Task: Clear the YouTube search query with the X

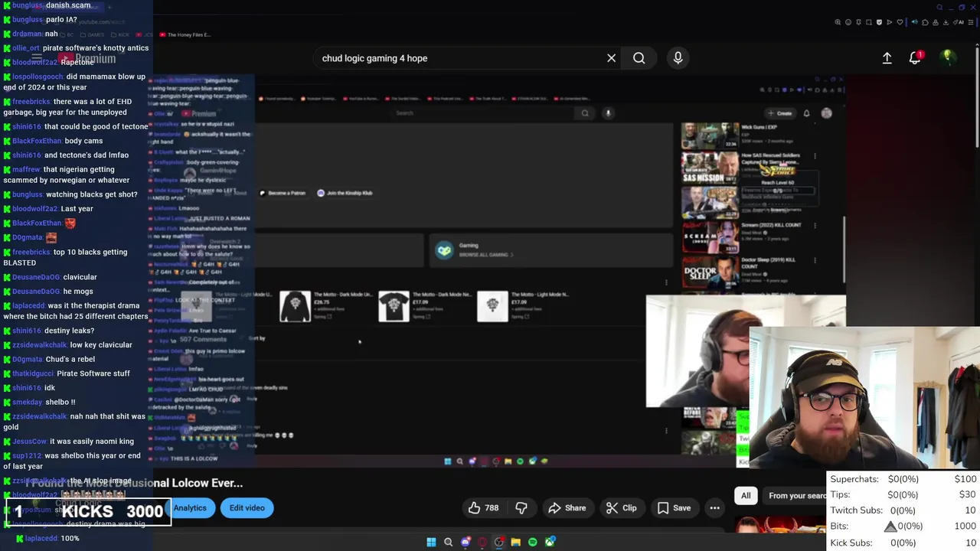Action: (611, 58)
